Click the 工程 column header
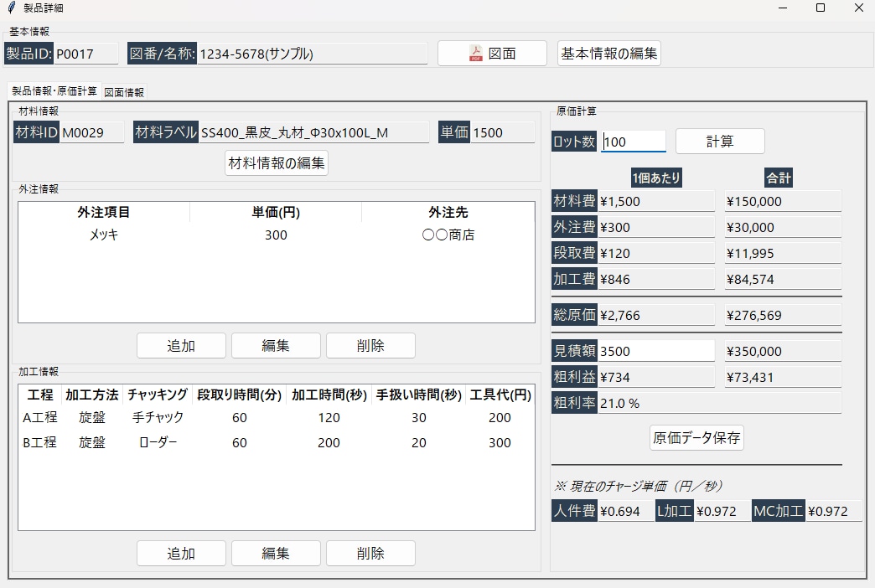Image resolution: width=875 pixels, height=588 pixels. (40, 395)
